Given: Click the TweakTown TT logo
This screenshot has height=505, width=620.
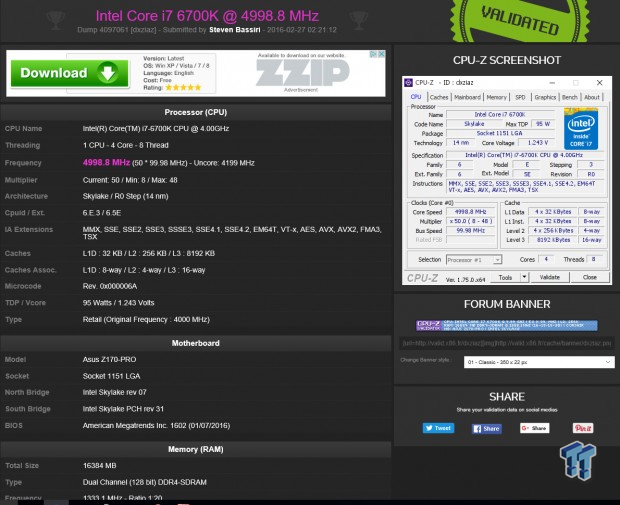Looking at the screenshot, I should 578,461.
